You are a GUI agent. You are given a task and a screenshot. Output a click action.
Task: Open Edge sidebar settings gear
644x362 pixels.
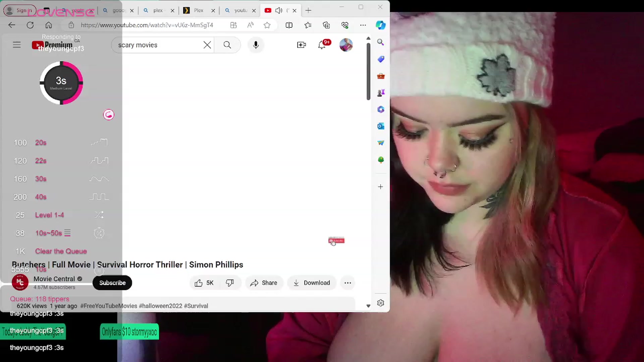(380, 303)
